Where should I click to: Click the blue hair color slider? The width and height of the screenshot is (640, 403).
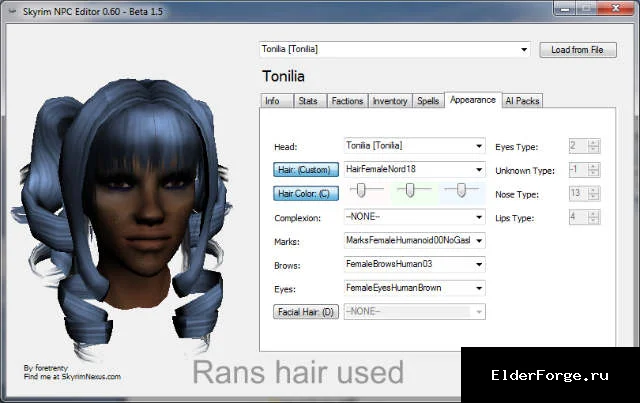click(461, 190)
